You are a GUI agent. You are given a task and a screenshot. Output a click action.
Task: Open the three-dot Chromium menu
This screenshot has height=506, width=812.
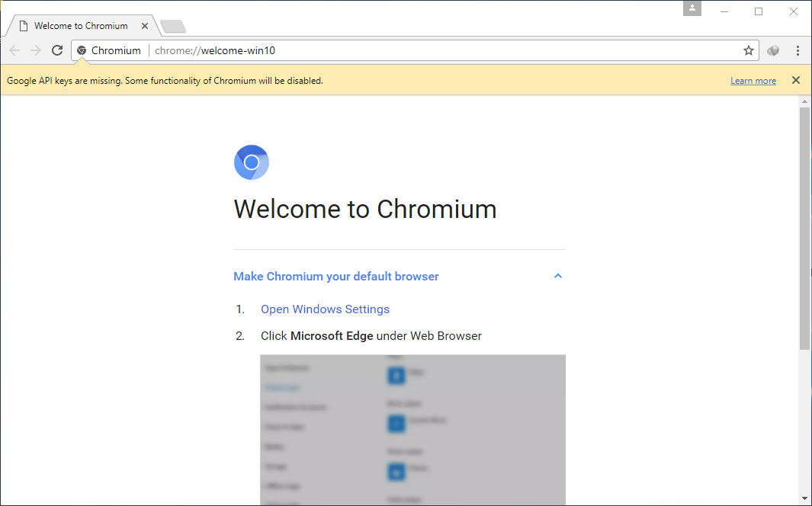tap(798, 50)
